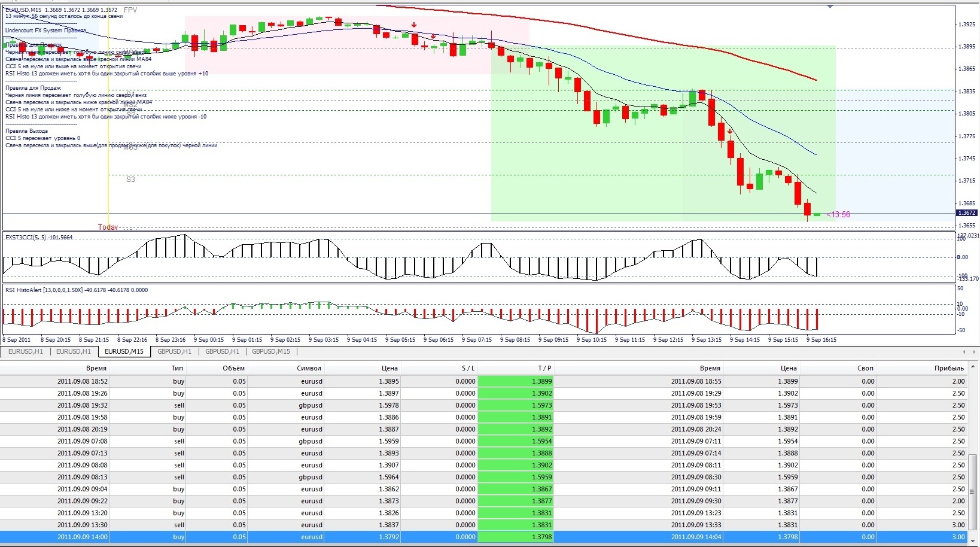This screenshot has width=980, height=547.
Task: Switch to the EURUSD,M15 chart tab
Action: click(x=124, y=351)
